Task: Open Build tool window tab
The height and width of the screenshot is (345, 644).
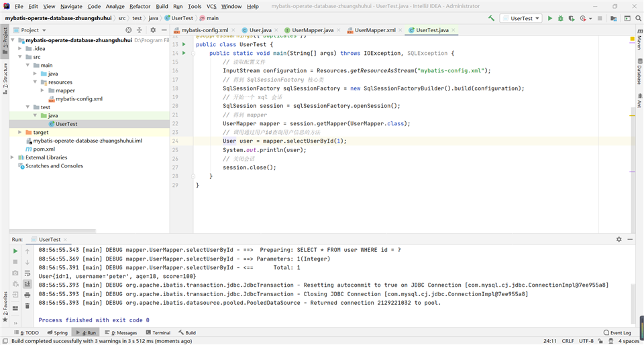Action: 187,333
